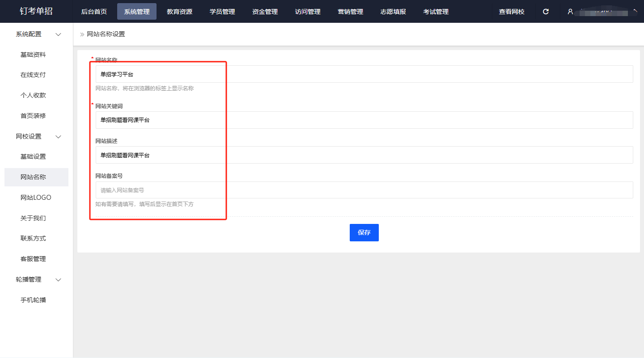Screen dimensions: 644x358
Task: Open 学员管理 in top navigation
Action: (222, 12)
